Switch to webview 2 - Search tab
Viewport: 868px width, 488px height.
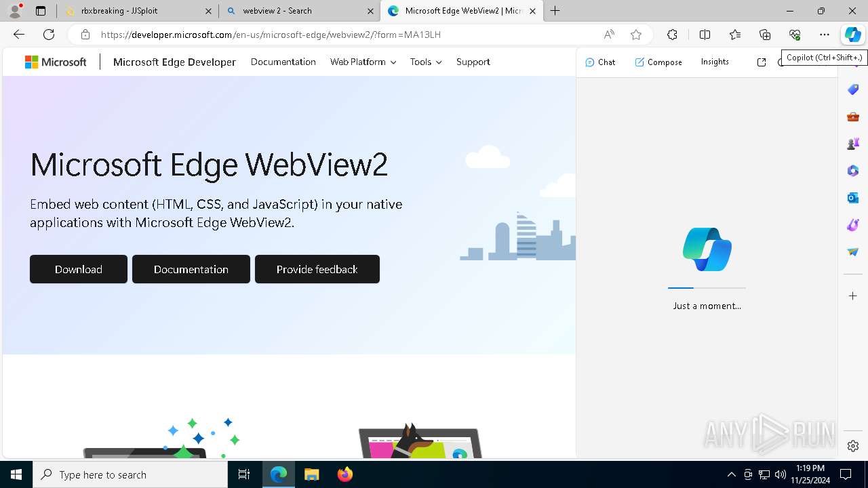click(300, 11)
